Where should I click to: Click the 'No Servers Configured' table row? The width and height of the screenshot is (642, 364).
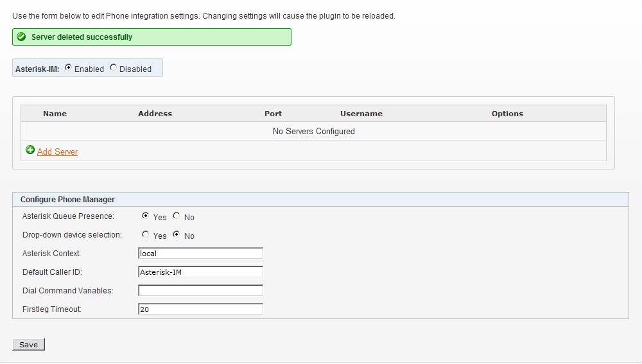click(313, 132)
